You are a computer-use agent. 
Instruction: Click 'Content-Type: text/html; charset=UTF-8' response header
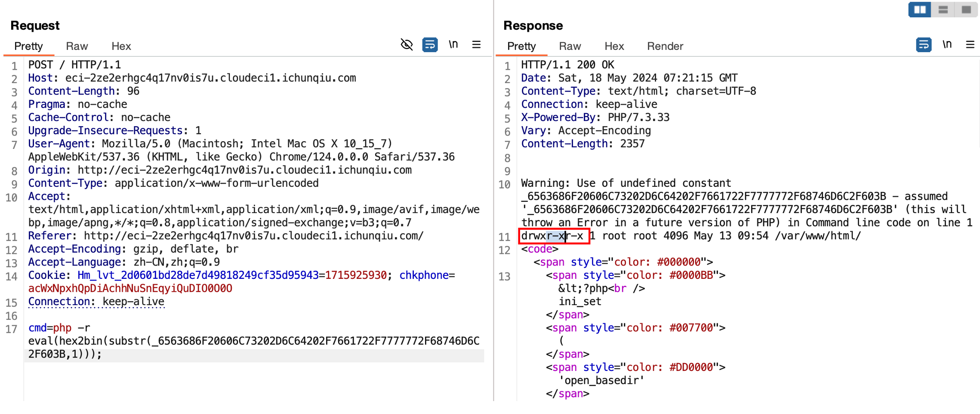point(639,91)
